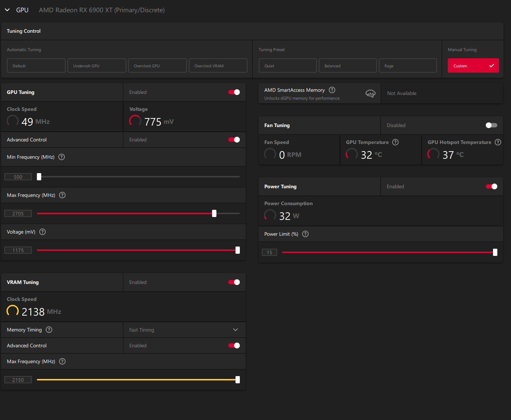Select Custom manual tuning
Screen dimensions: 511x420
point(473,66)
